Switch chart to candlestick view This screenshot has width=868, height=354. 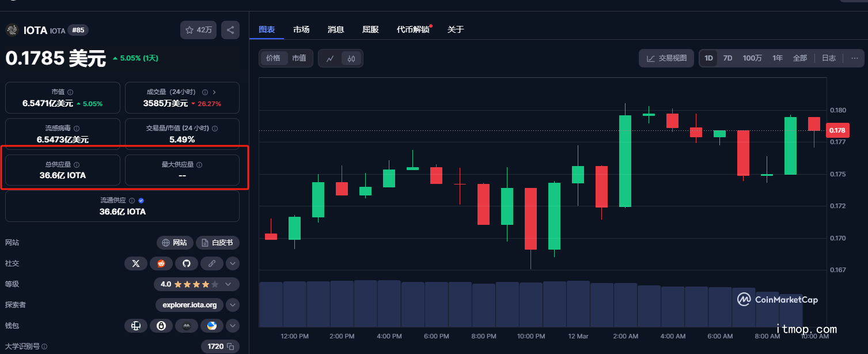click(x=351, y=58)
